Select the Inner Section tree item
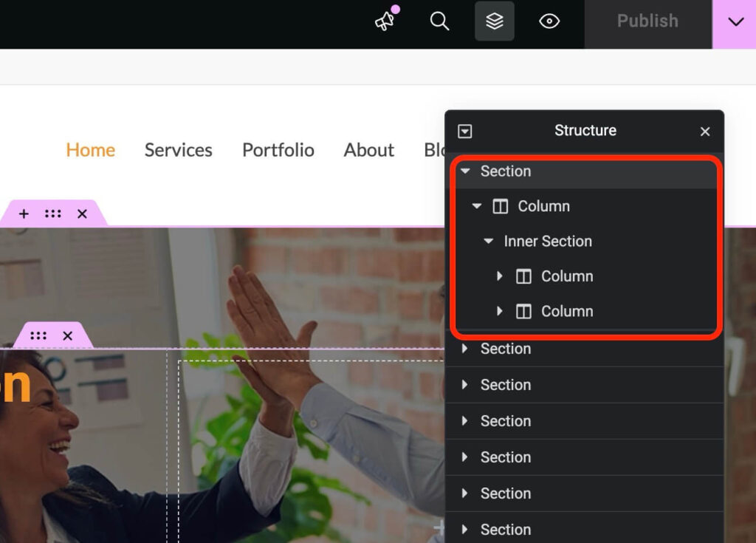Viewport: 756px width, 543px height. (548, 241)
